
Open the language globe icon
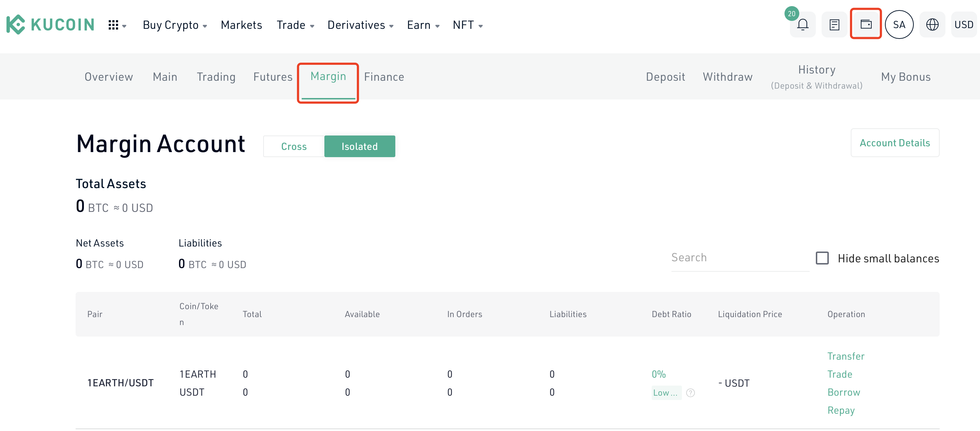coord(932,25)
